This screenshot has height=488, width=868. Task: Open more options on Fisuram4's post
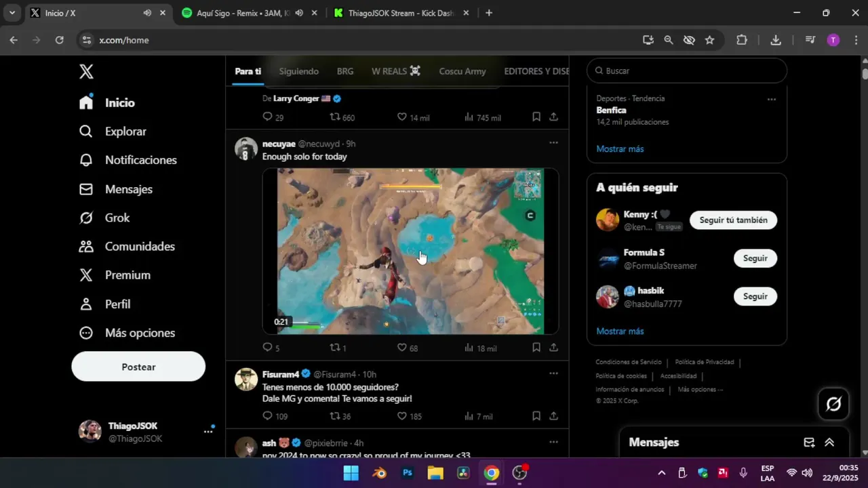pyautogui.click(x=553, y=373)
